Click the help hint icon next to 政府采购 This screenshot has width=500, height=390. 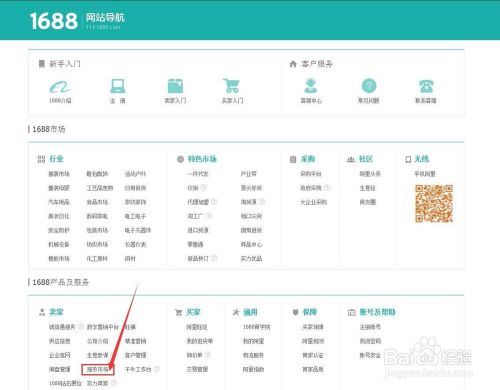coord(327,188)
